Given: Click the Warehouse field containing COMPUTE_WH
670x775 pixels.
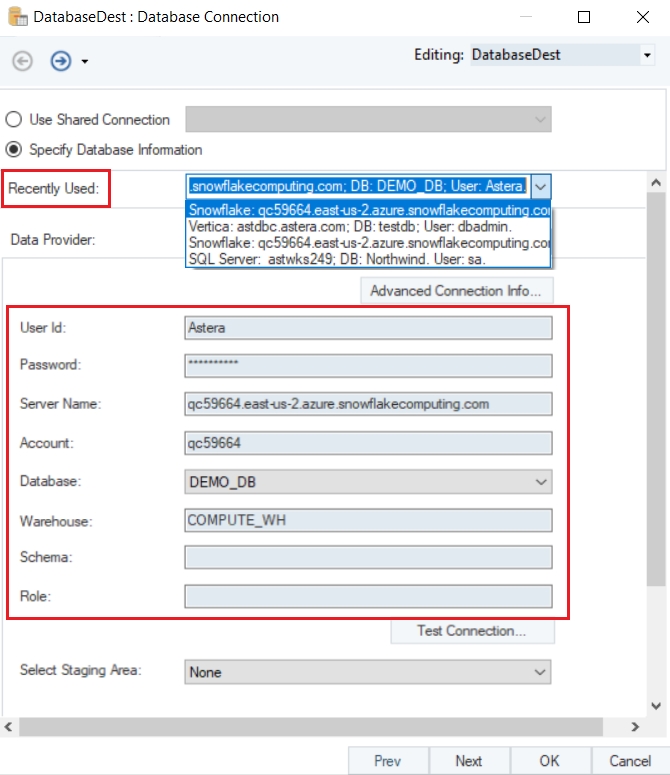Looking at the screenshot, I should pyautogui.click(x=368, y=520).
